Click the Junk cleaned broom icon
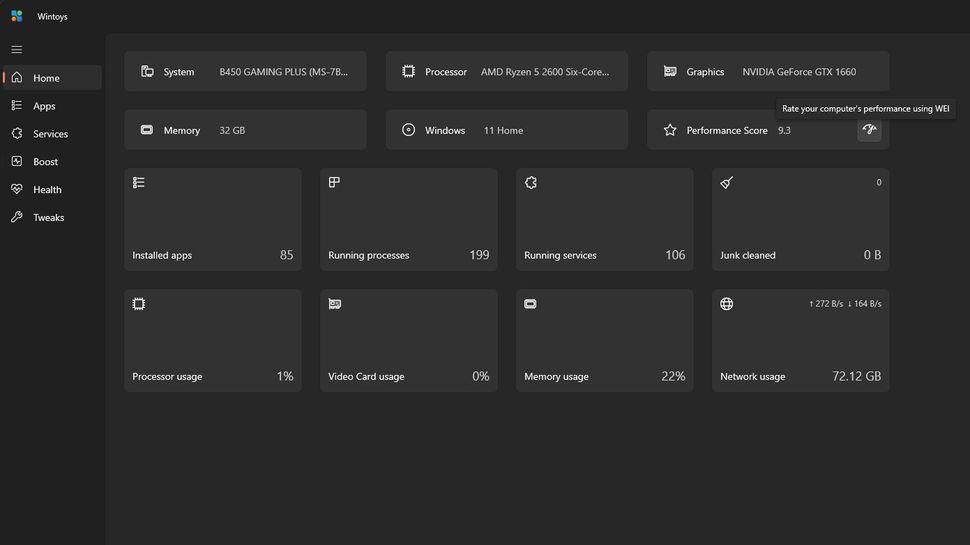The height and width of the screenshot is (545, 970). 726,182
